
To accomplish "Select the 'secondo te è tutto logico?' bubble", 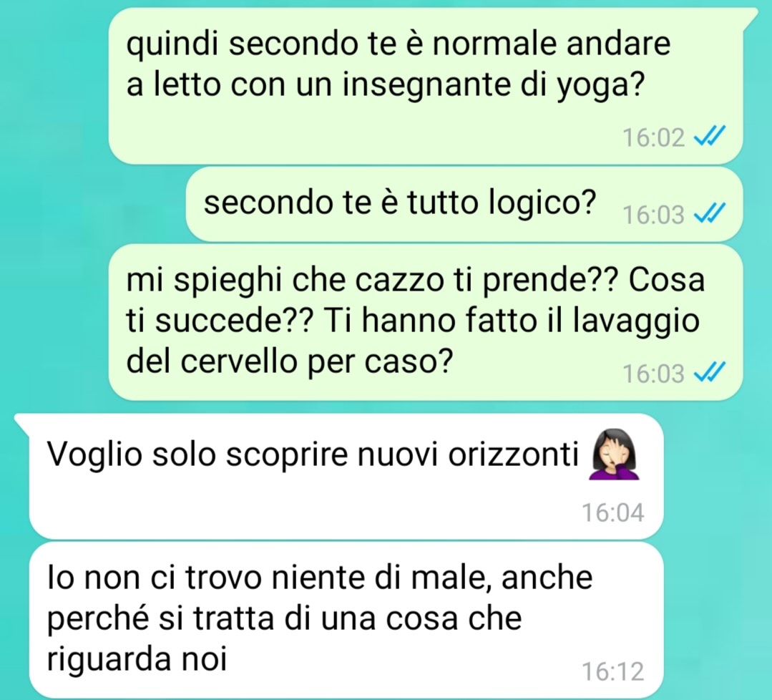I will pyautogui.click(x=464, y=204).
